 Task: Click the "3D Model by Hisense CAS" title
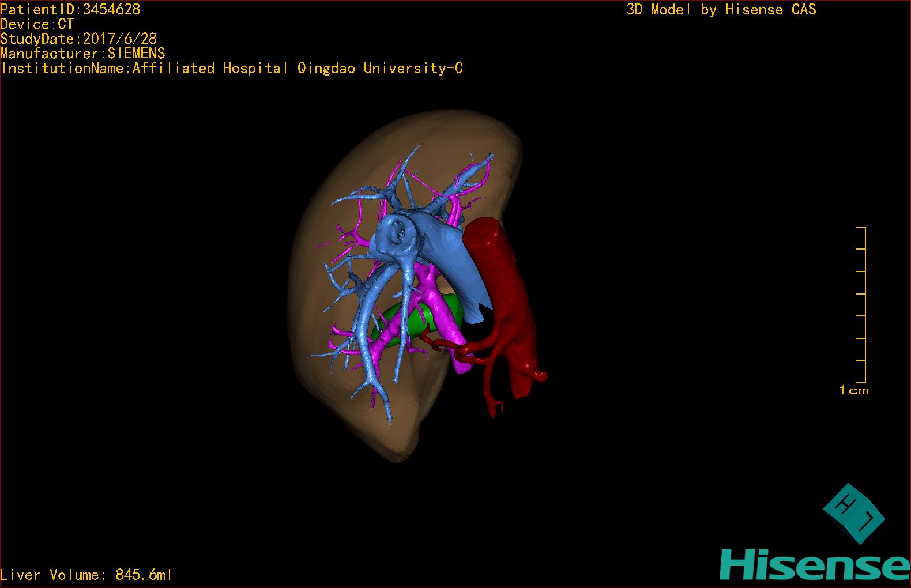(x=721, y=9)
